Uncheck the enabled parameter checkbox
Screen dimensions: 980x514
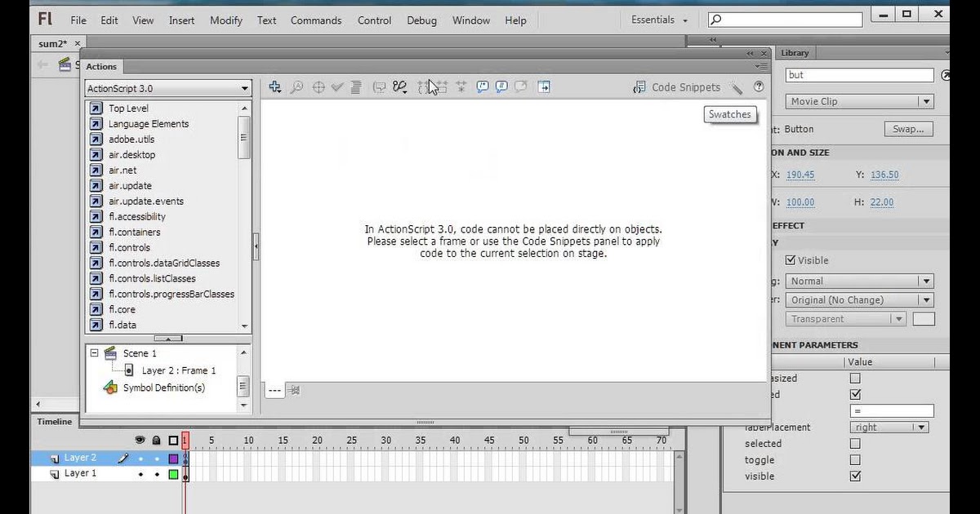click(x=855, y=395)
